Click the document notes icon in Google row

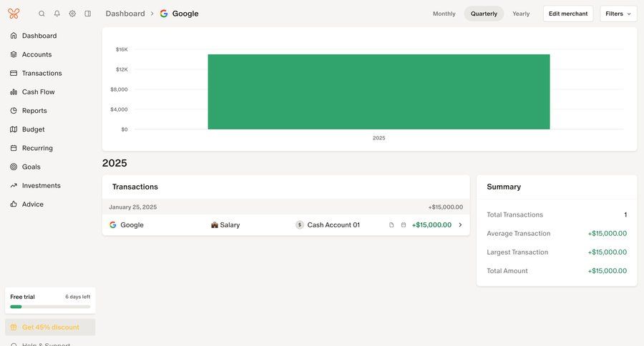[391, 225]
